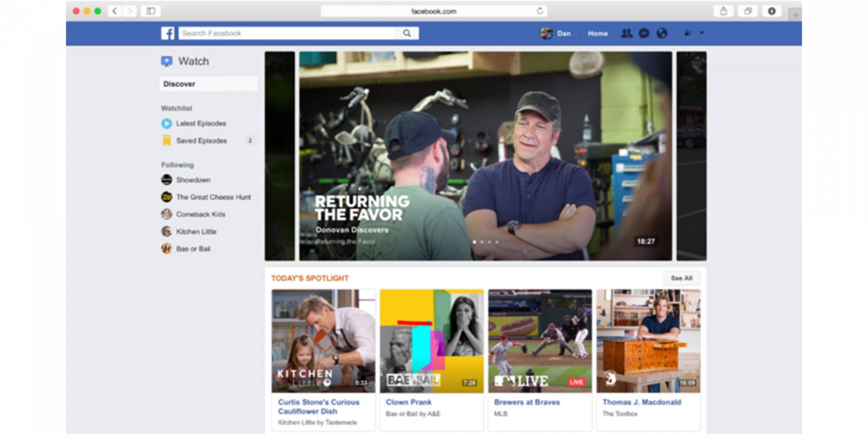Viewport: 868px width, 434px height.
Task: Reload the page in address bar
Action: pos(539,11)
